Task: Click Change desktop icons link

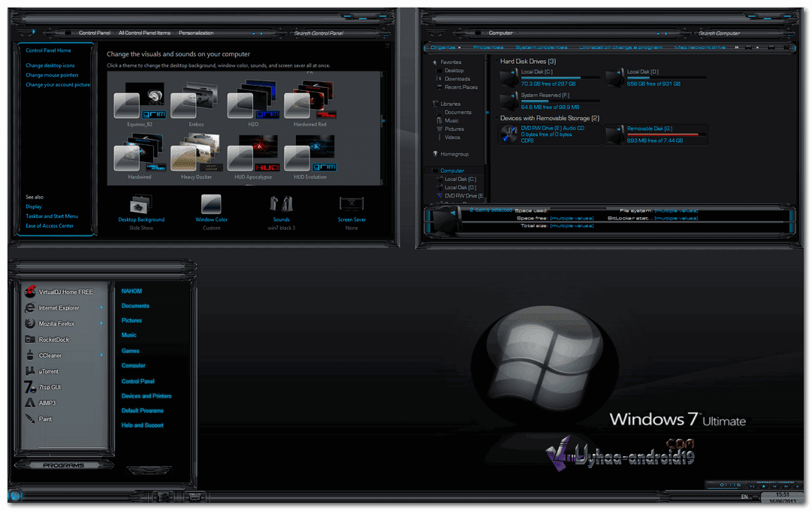Action: pyautogui.click(x=50, y=65)
